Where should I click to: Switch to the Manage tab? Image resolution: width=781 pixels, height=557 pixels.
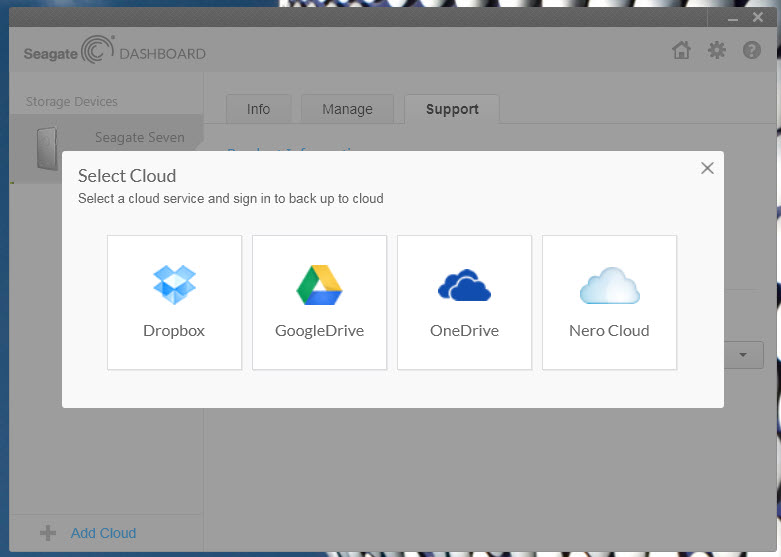coord(347,109)
